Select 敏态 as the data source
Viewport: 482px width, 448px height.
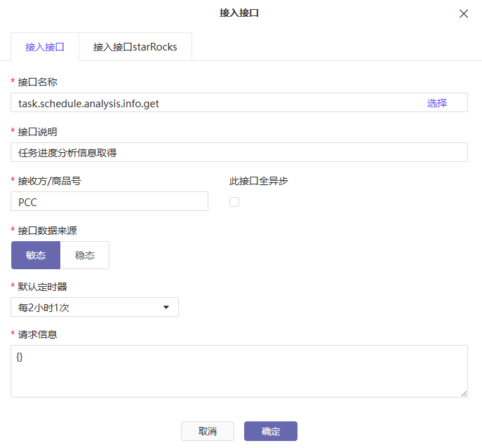point(36,255)
